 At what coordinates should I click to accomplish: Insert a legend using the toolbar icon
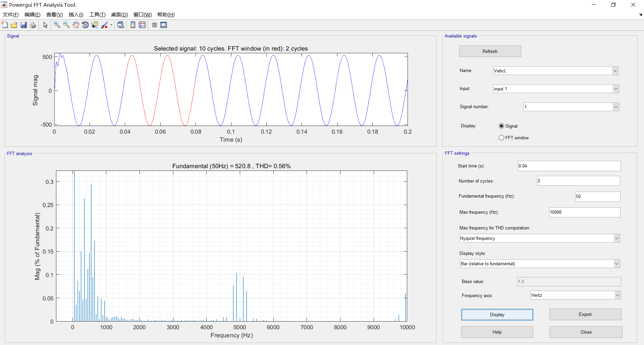[x=142, y=25]
